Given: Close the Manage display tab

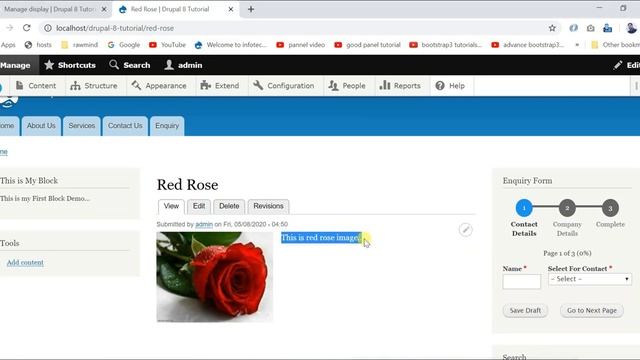Looking at the screenshot, I should [x=104, y=9].
